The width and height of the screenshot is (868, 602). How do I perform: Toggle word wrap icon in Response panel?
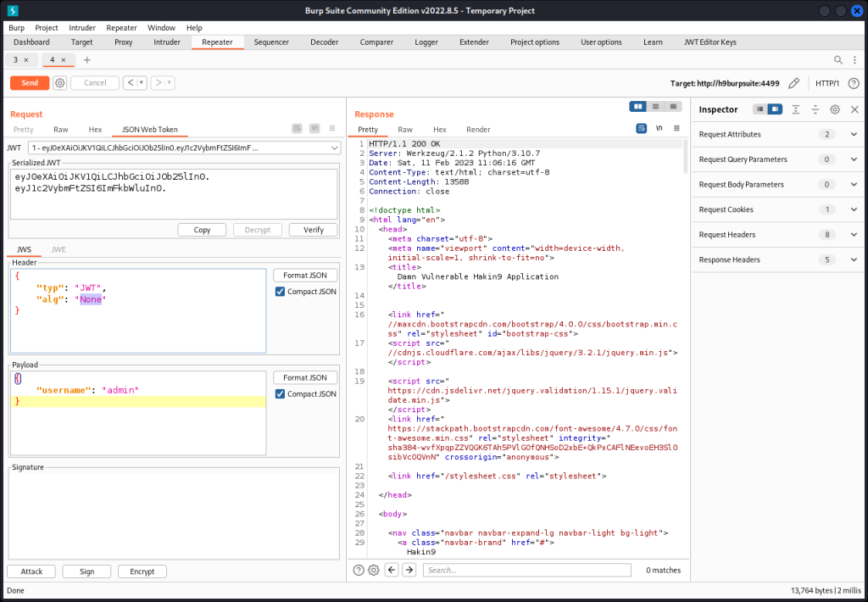[x=642, y=129]
